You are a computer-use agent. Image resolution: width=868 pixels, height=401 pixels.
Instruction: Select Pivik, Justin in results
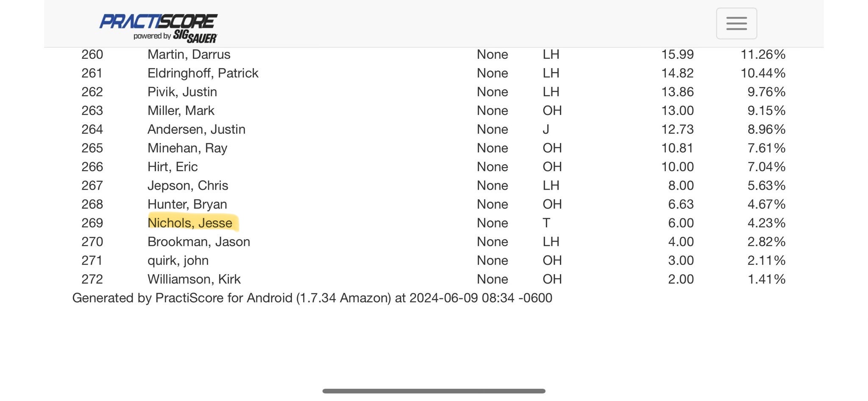point(182,91)
